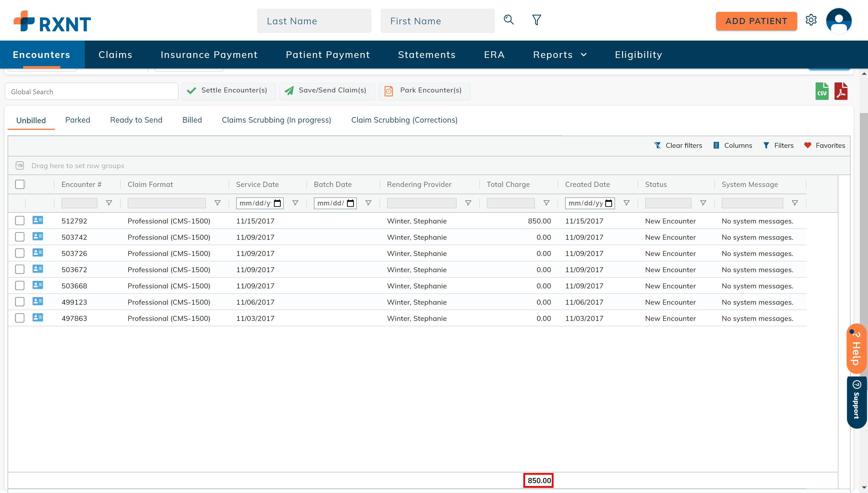Click the patient search magnifier icon
Screen dimensions: 868x493
[x=508, y=20]
